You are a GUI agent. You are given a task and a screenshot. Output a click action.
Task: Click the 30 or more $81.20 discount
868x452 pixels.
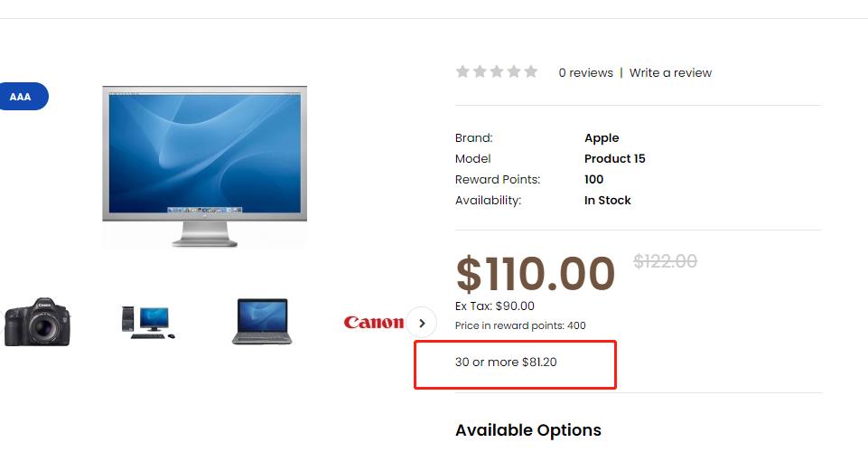click(x=506, y=363)
